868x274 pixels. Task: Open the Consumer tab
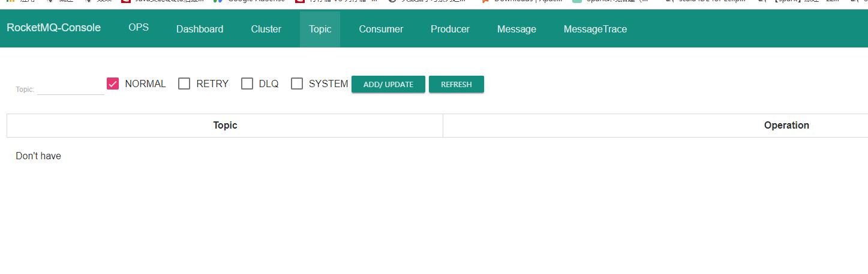(x=381, y=29)
